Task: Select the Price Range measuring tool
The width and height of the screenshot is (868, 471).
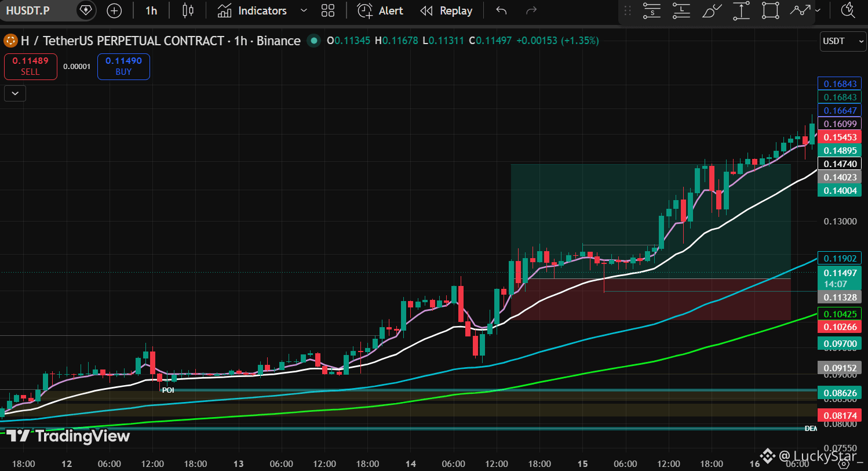Action: pyautogui.click(x=741, y=10)
